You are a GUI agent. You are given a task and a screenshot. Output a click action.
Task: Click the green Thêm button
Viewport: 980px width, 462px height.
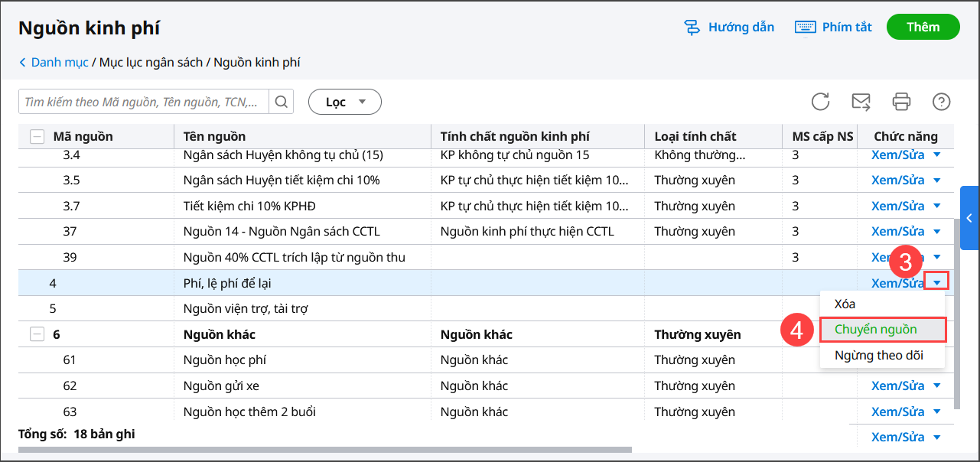923,27
